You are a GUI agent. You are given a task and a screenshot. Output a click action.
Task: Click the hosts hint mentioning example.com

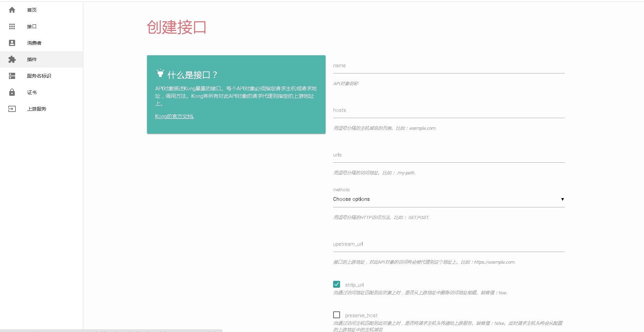click(385, 128)
